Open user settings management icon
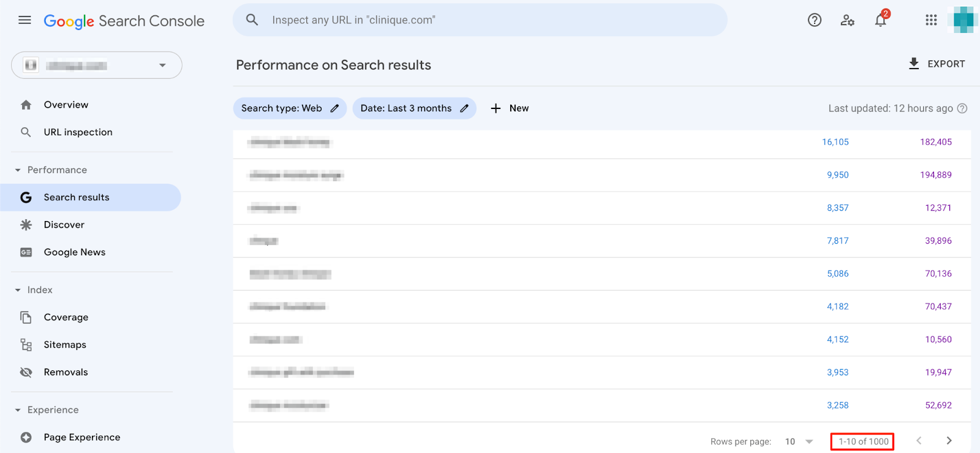Viewport: 980px width, 453px height. (847, 20)
